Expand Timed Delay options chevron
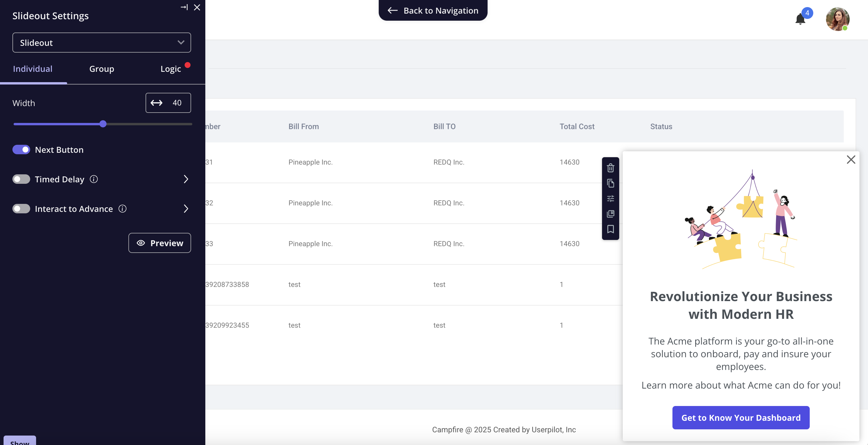Screen dimensions: 868x445 pyautogui.click(x=186, y=179)
